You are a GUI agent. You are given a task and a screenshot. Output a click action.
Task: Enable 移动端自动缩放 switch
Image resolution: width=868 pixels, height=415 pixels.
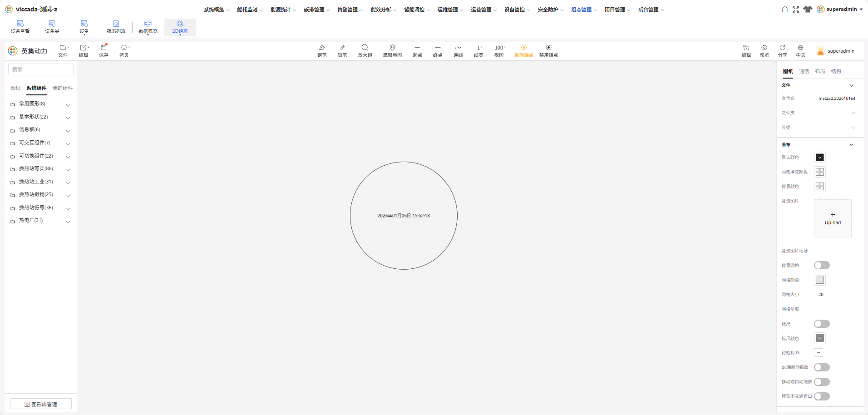coord(822,382)
